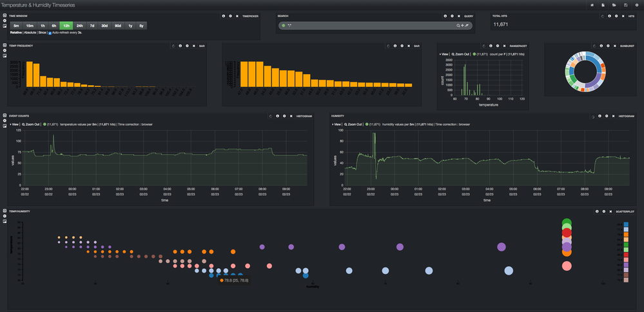The height and width of the screenshot is (312, 644).
Task: Click the Home icon in top navigation bar
Action: point(592,5)
